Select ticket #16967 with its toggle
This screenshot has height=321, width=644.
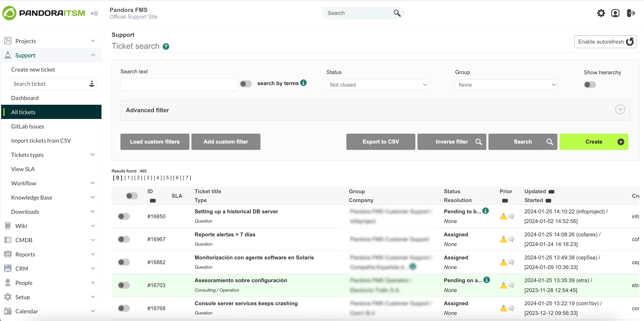[x=124, y=239]
